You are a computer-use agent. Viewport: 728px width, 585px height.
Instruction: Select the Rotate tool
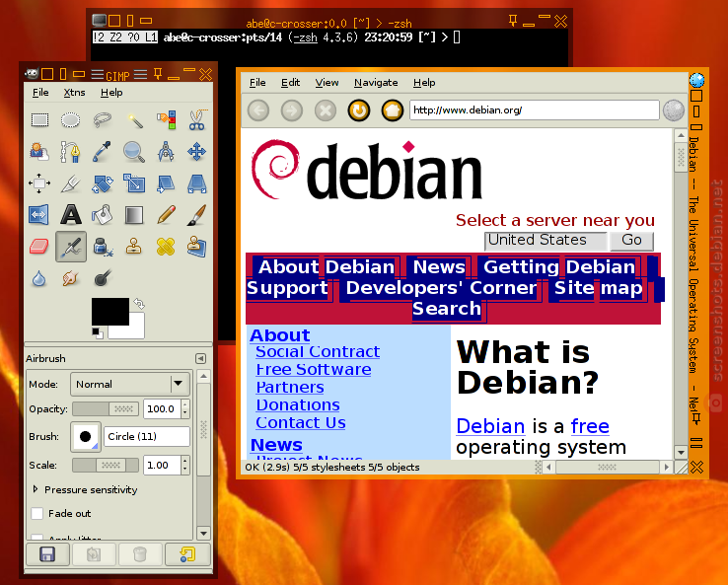(103, 183)
